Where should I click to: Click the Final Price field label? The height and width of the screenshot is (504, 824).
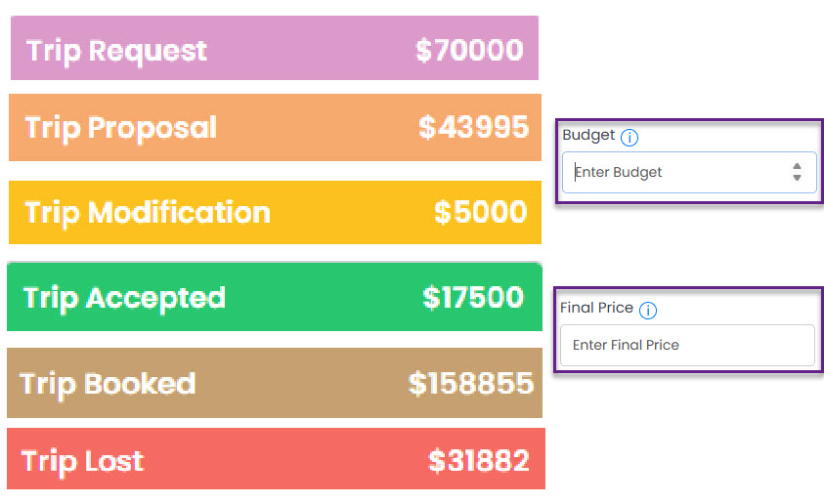point(596,308)
